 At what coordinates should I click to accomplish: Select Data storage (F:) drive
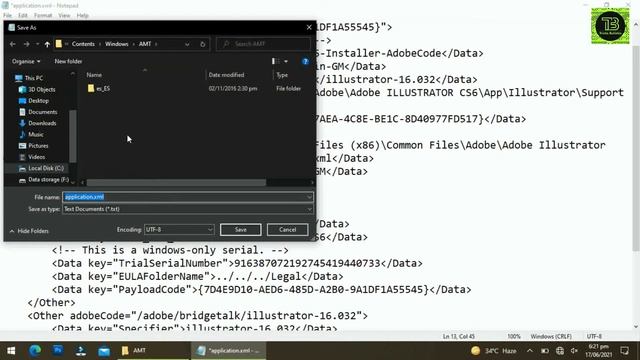(x=48, y=180)
